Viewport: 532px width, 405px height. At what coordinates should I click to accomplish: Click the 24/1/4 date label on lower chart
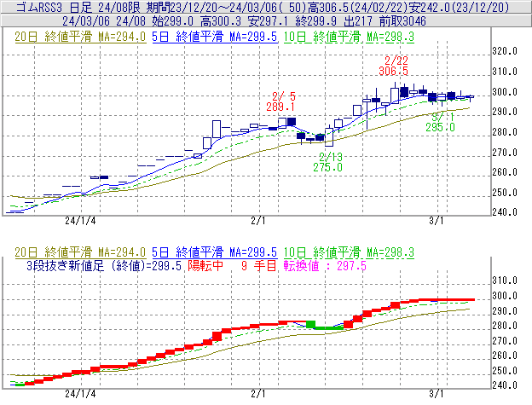click(x=80, y=394)
